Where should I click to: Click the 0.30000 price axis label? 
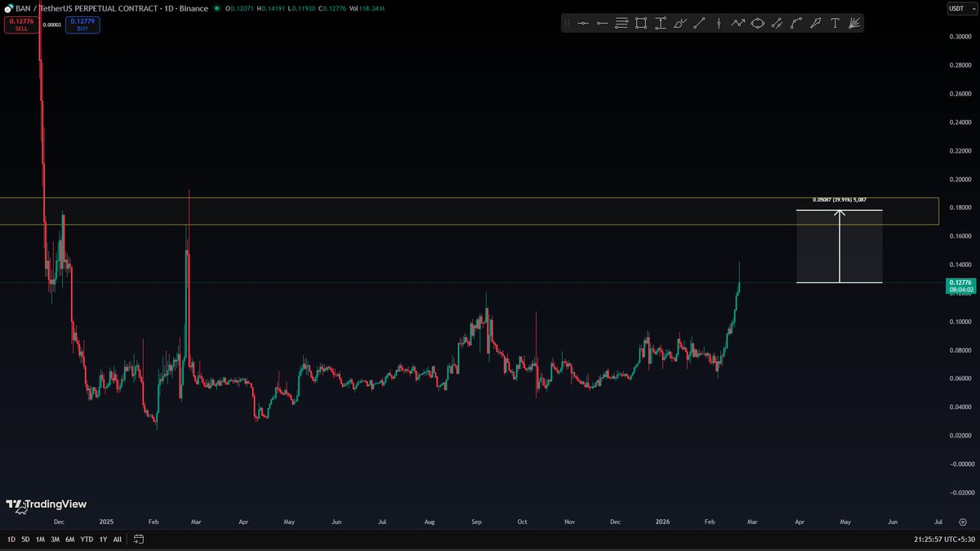point(959,37)
